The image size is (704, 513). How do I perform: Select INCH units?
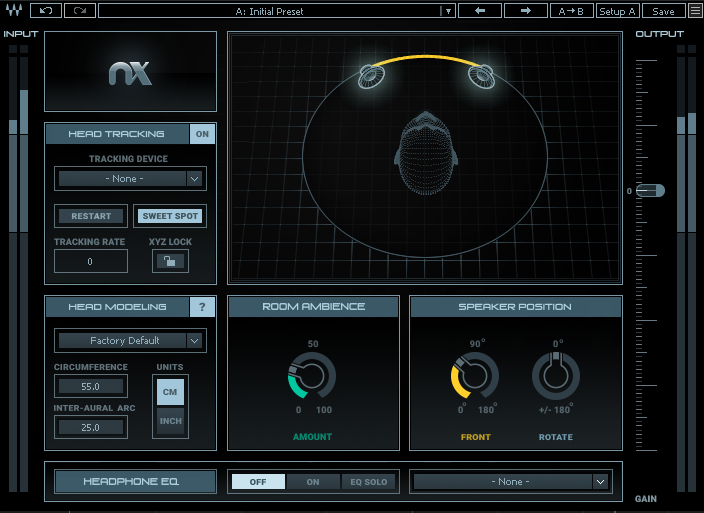170,421
